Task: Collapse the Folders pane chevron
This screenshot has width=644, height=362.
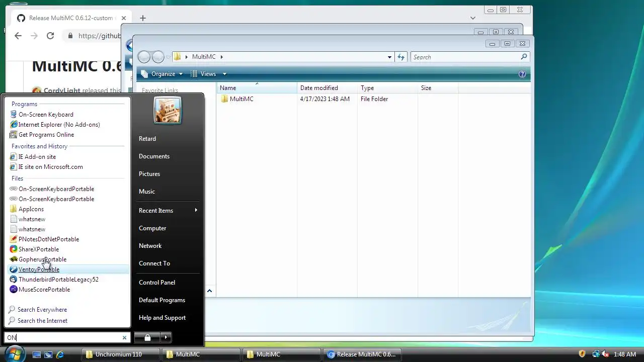Action: pyautogui.click(x=209, y=291)
